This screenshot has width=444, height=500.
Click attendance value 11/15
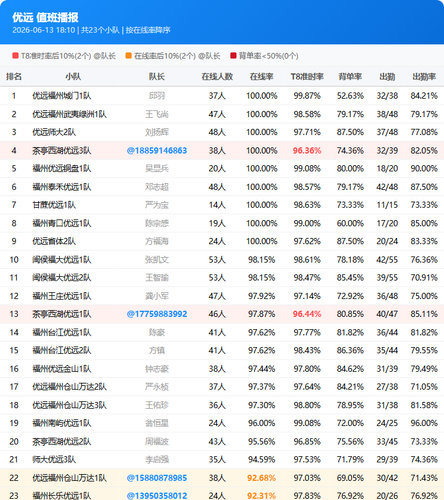(x=387, y=205)
